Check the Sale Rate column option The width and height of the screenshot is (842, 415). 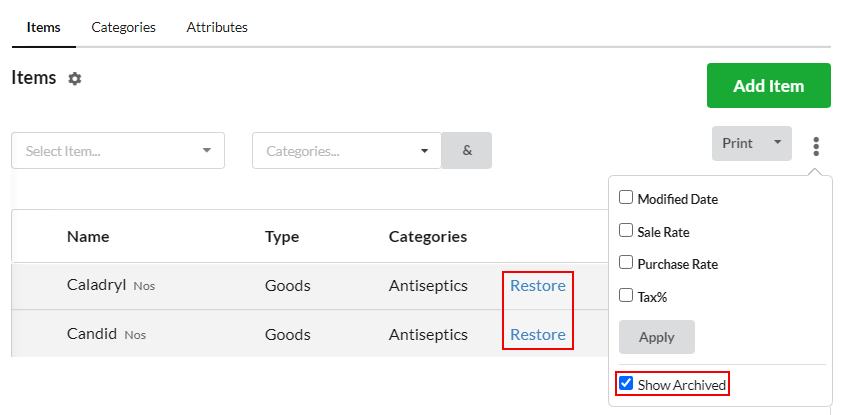click(626, 230)
